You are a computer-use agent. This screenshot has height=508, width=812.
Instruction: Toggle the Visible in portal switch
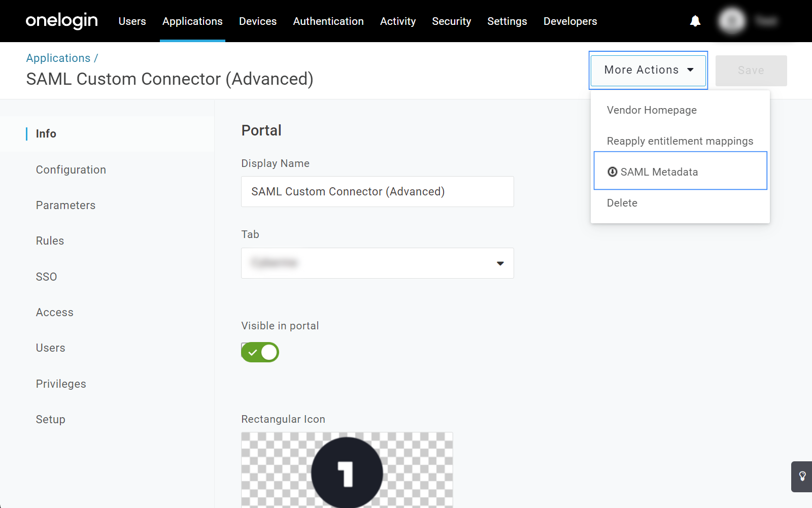(x=260, y=352)
